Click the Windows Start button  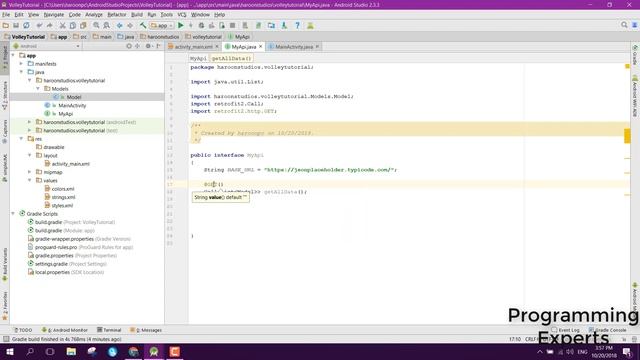(10, 351)
